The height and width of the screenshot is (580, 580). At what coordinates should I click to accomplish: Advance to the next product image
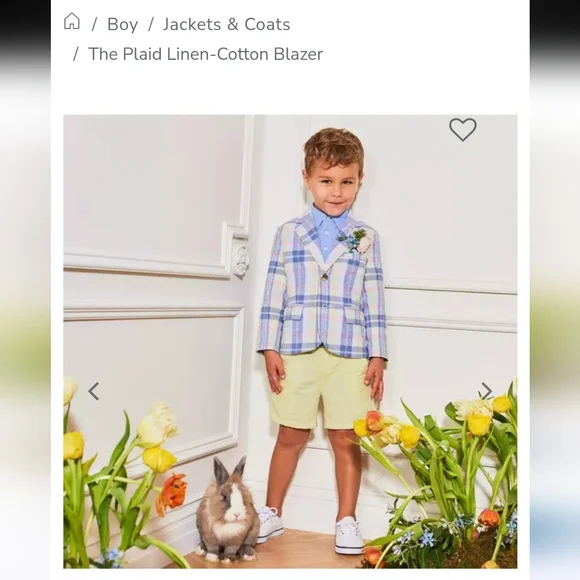486,391
